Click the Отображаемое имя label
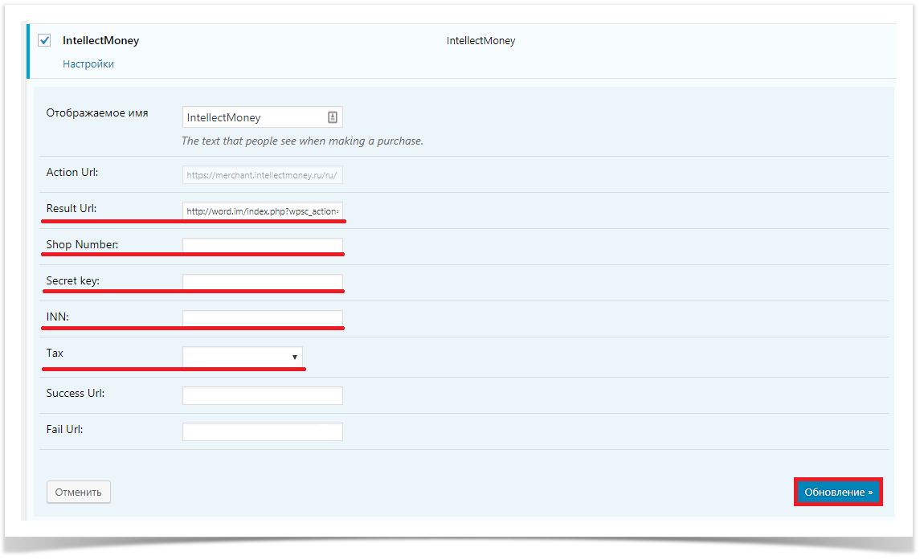The height and width of the screenshot is (560, 924). click(97, 113)
